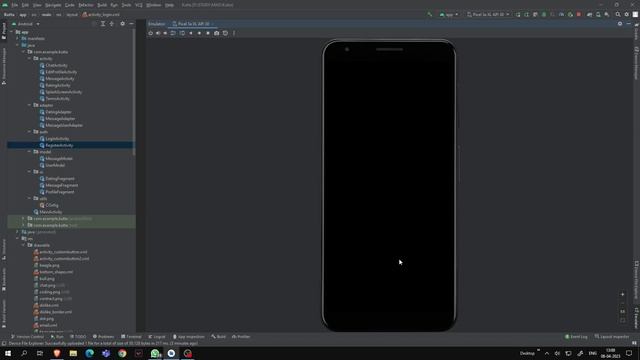Expand the manifests folder
This screenshot has height=360, width=640.
coord(17,38)
